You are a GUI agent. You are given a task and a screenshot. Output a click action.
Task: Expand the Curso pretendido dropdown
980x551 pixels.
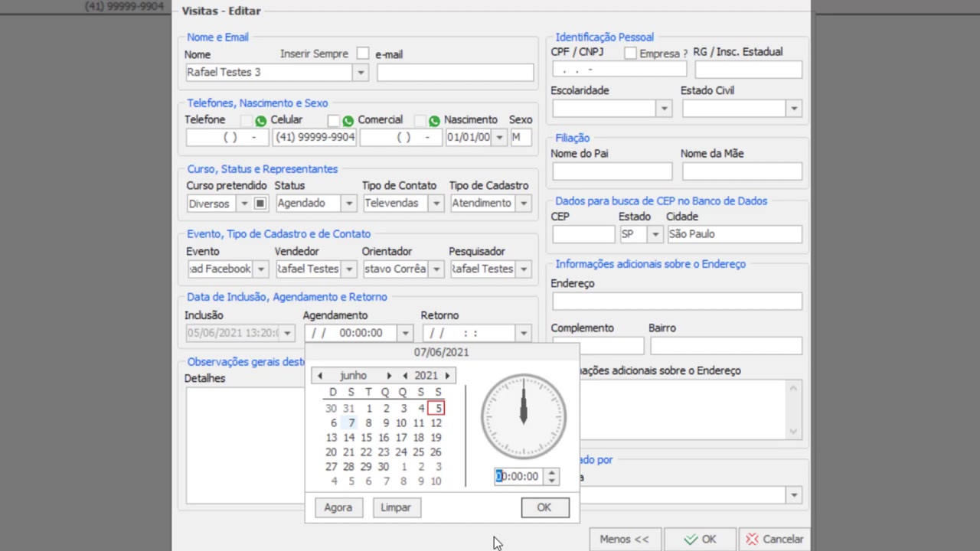click(x=244, y=204)
